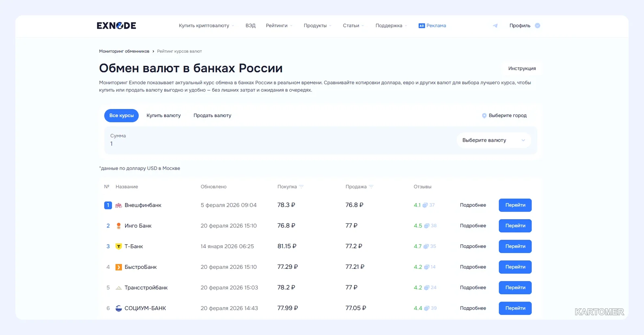
Task: Click the profile avatar icon
Action: [x=537, y=25]
